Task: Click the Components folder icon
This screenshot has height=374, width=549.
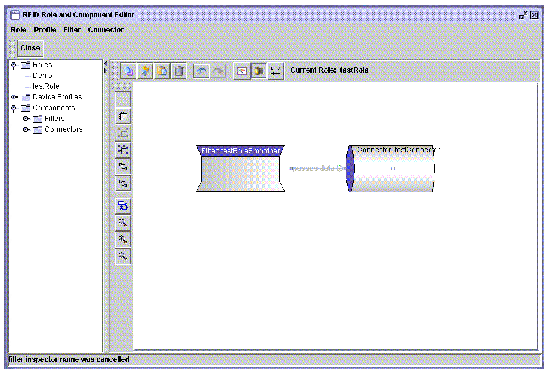Action: (x=26, y=108)
